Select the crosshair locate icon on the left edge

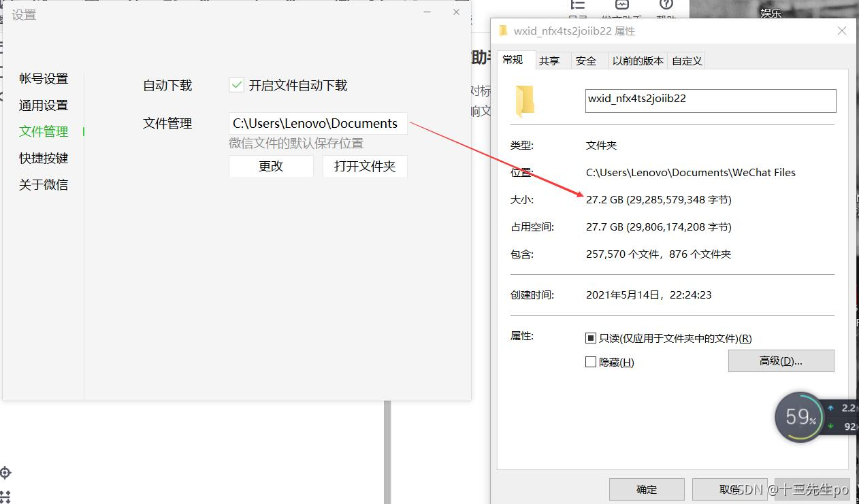[x=5, y=473]
